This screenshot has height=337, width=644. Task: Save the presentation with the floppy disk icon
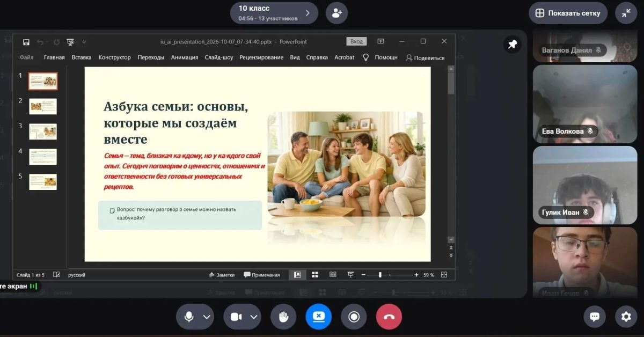pos(26,42)
